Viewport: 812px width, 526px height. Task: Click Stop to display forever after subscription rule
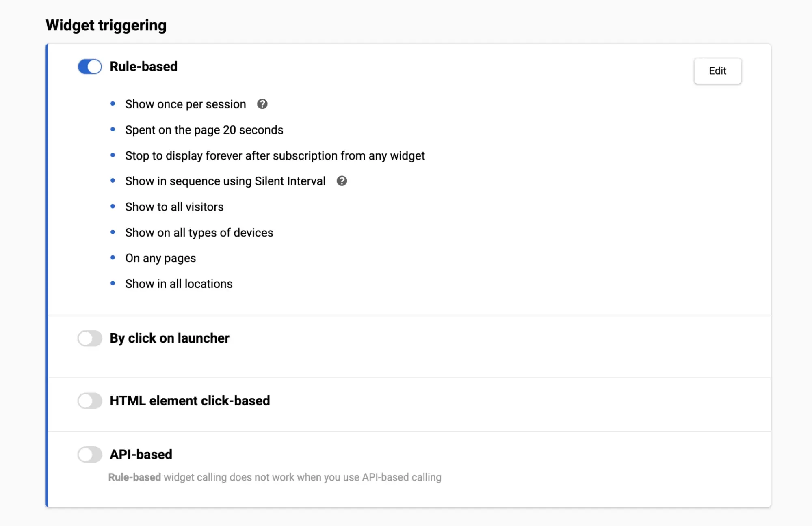coord(275,156)
